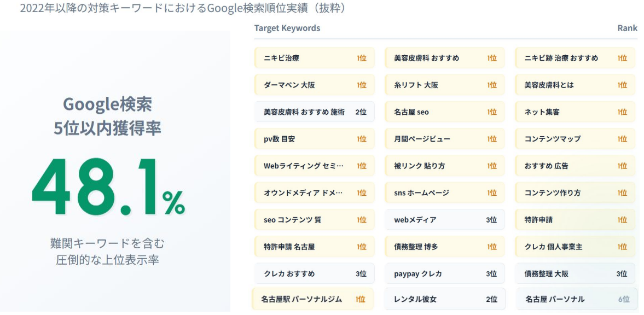Click the 美容皮膚科 おすすめ 施術 card
The image size is (644, 315).
pos(315,112)
